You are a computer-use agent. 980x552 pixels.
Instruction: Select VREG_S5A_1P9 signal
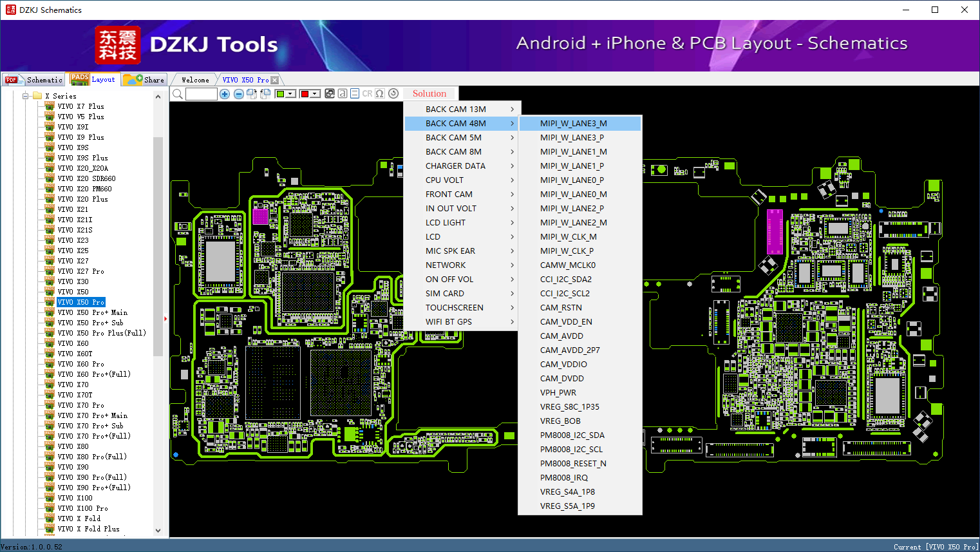[x=580, y=506]
